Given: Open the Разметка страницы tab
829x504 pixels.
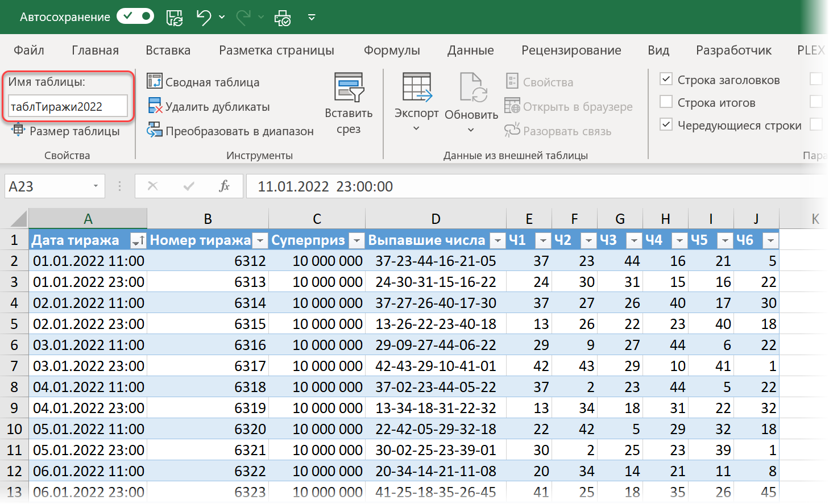Looking at the screenshot, I should (x=276, y=50).
